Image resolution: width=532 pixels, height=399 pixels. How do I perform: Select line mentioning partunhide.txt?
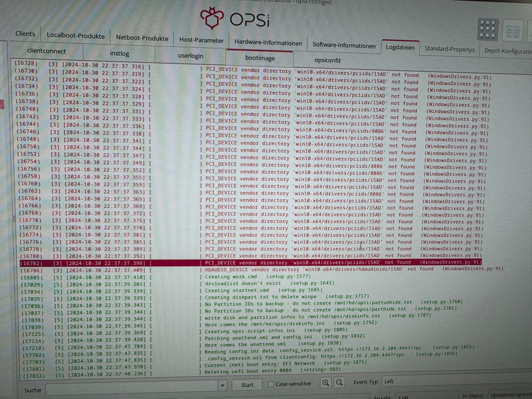pos(242,304)
